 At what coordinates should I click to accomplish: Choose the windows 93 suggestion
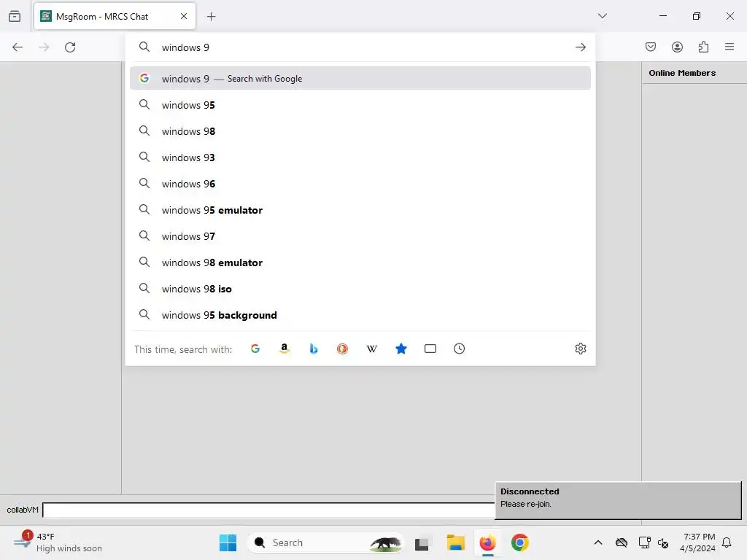(360, 157)
